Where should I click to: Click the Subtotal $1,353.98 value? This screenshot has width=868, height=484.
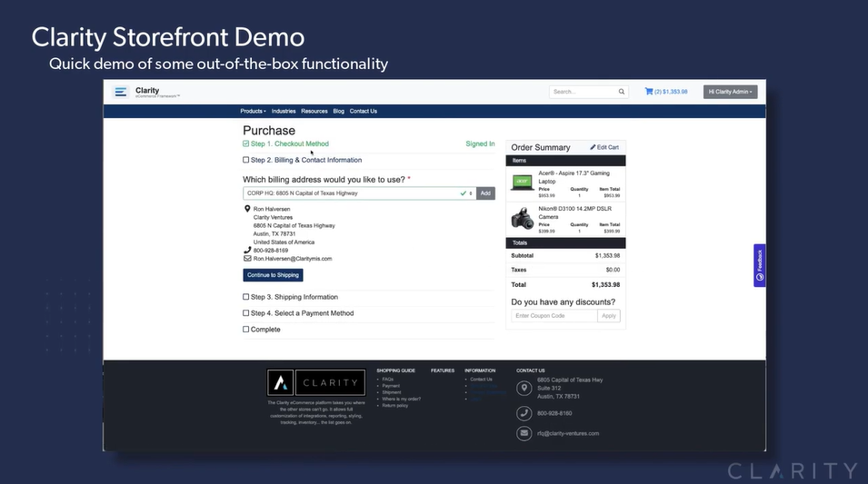pyautogui.click(x=607, y=255)
